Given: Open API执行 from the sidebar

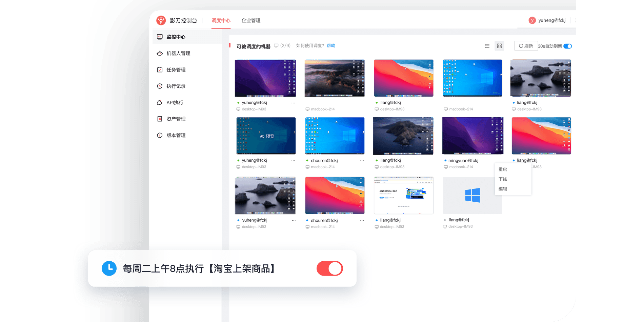Looking at the screenshot, I should (175, 102).
